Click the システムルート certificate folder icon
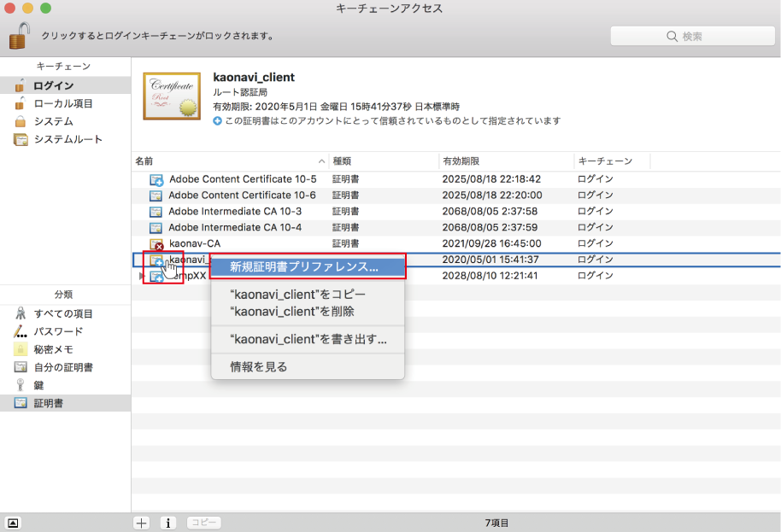 (21, 139)
